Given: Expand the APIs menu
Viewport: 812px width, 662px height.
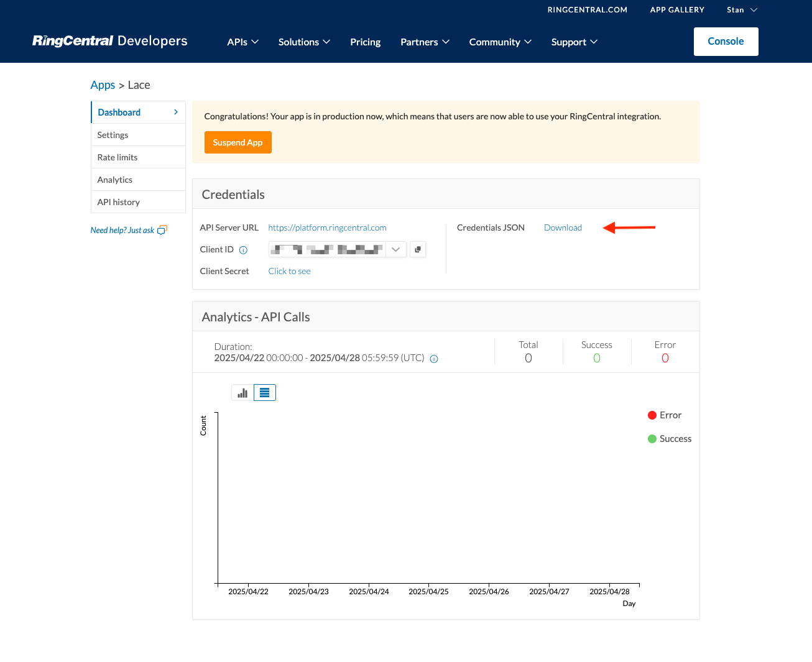Looking at the screenshot, I should click(x=243, y=42).
